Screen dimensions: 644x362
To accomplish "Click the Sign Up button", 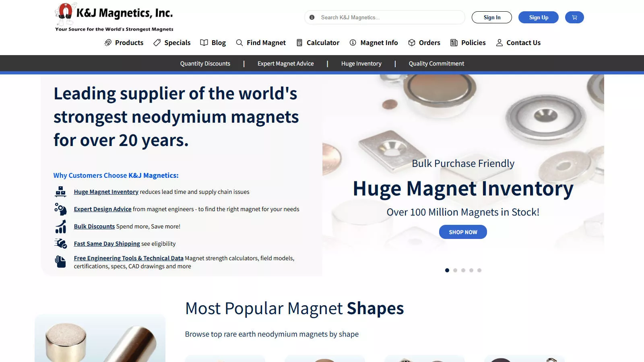I will 539,17.
